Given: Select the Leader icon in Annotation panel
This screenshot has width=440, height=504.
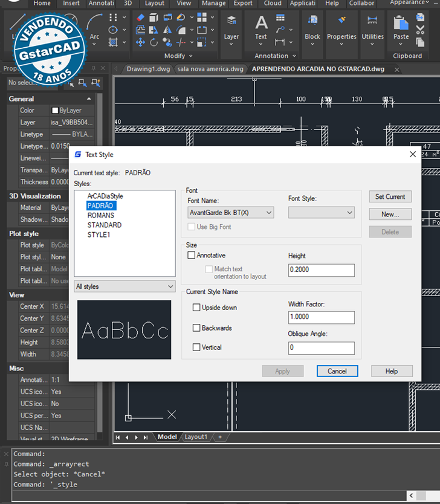Looking at the screenshot, I should point(280,30).
